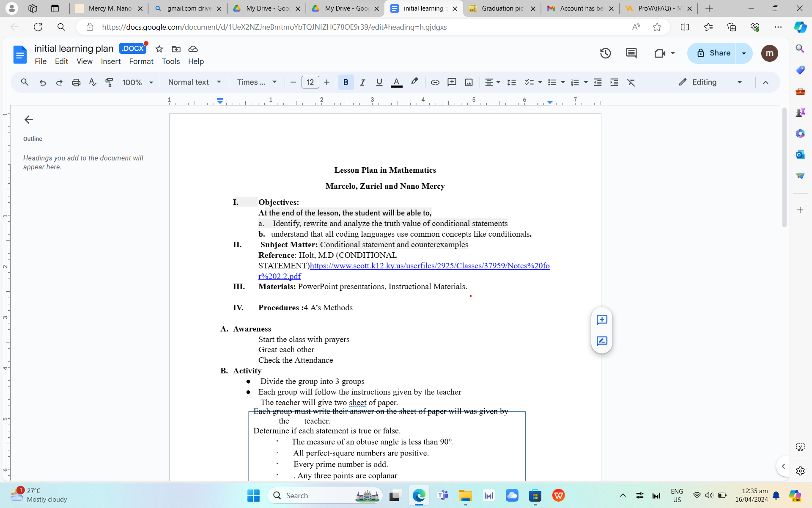The image size is (812, 508).
Task: Open the Editing mode dropdown
Action: (x=710, y=82)
